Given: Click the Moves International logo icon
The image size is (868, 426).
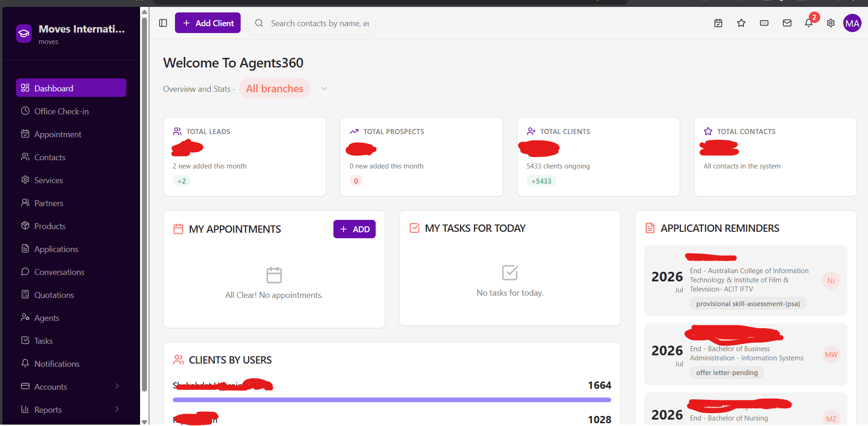Looking at the screenshot, I should pyautogui.click(x=24, y=34).
